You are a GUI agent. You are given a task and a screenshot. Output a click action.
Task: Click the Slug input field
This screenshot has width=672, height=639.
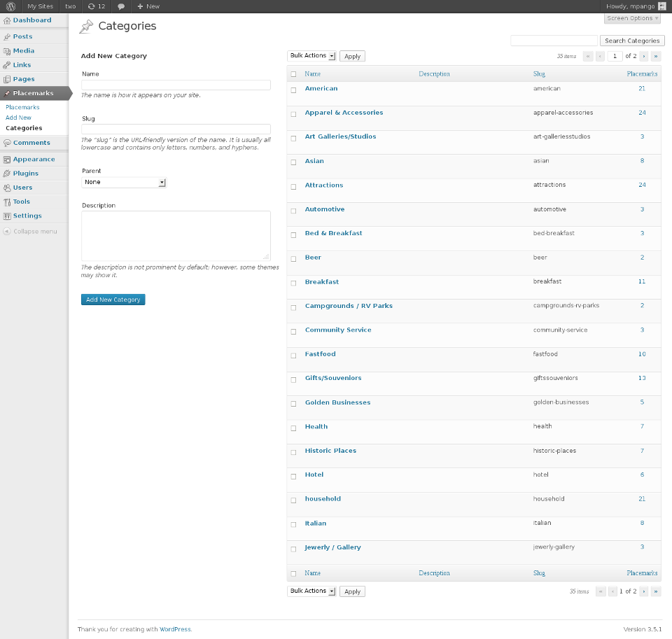click(176, 129)
